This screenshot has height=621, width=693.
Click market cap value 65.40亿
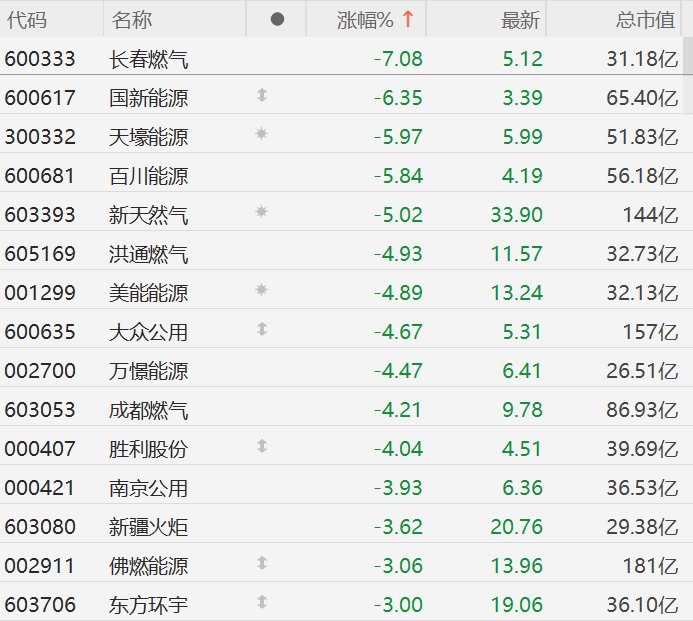[x=642, y=98]
